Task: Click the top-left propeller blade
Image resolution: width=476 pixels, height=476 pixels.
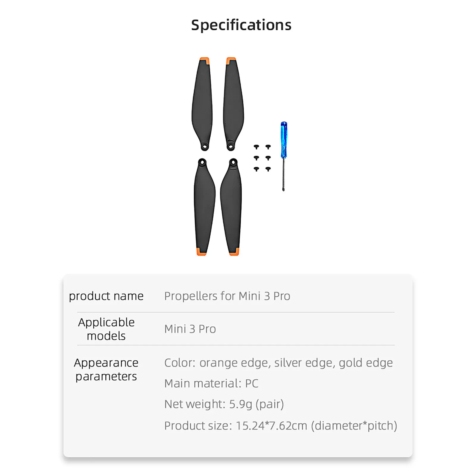Action: point(202,101)
